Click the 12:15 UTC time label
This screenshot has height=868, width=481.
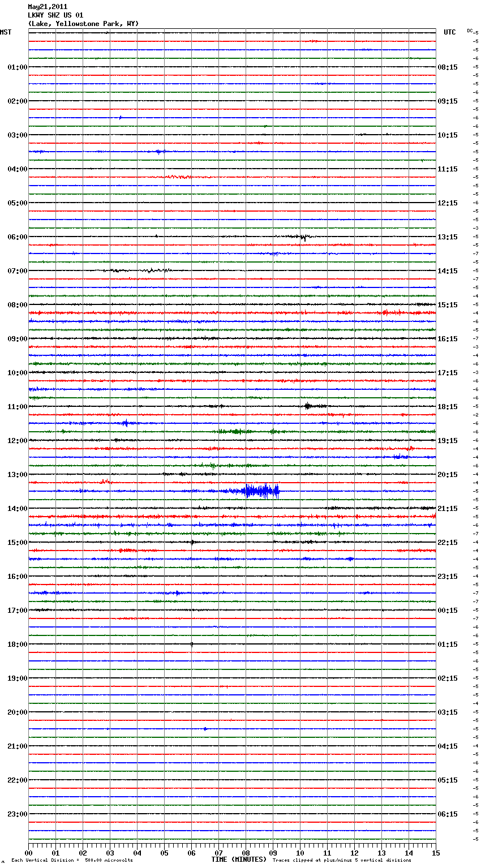(x=448, y=203)
